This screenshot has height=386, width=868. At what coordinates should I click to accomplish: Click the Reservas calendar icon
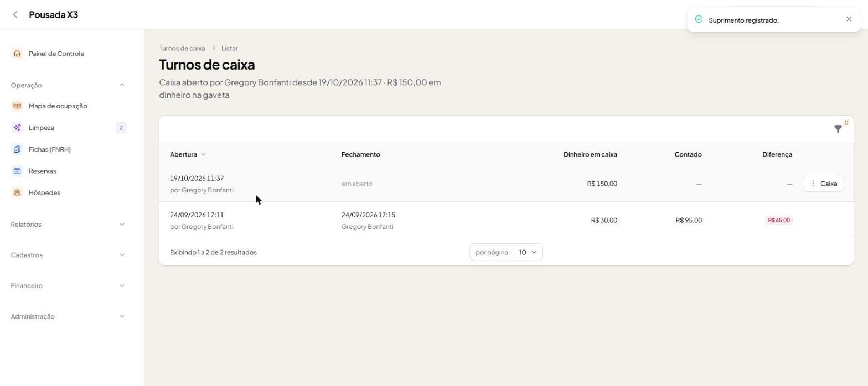pyautogui.click(x=17, y=171)
